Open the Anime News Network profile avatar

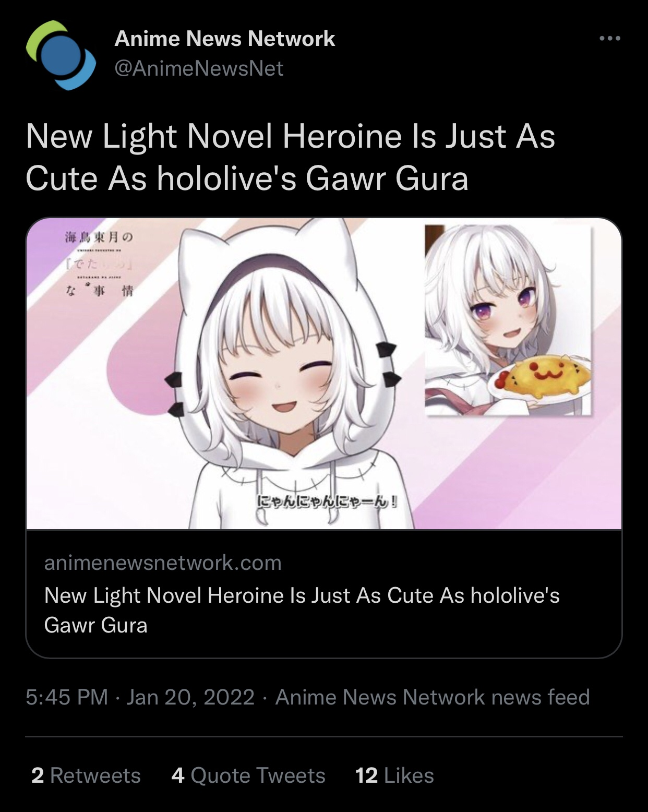[61, 55]
